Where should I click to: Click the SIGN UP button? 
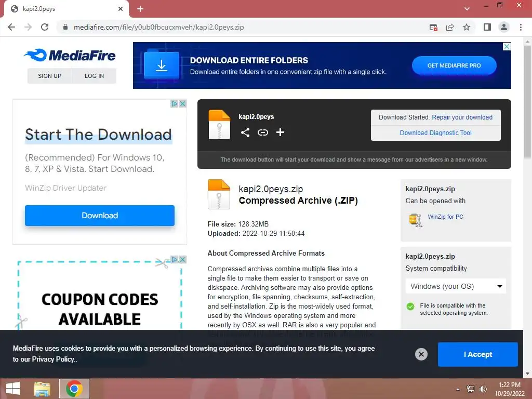[x=49, y=76]
